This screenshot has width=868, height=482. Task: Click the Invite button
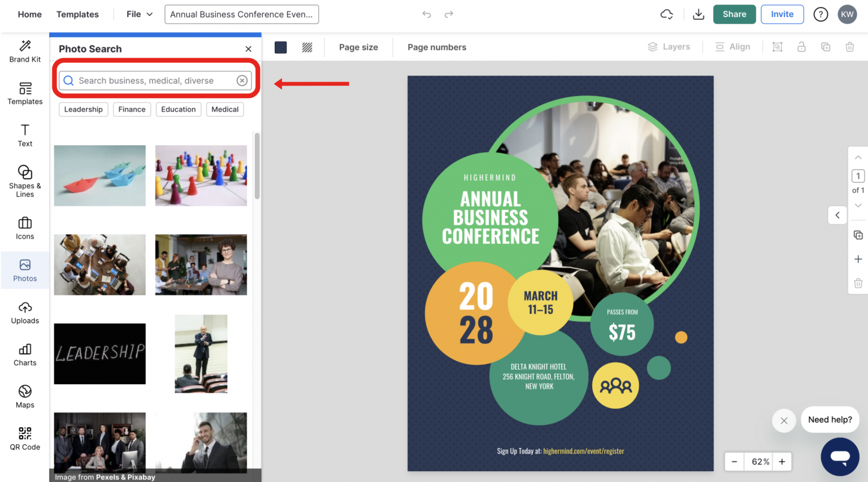[x=782, y=14]
